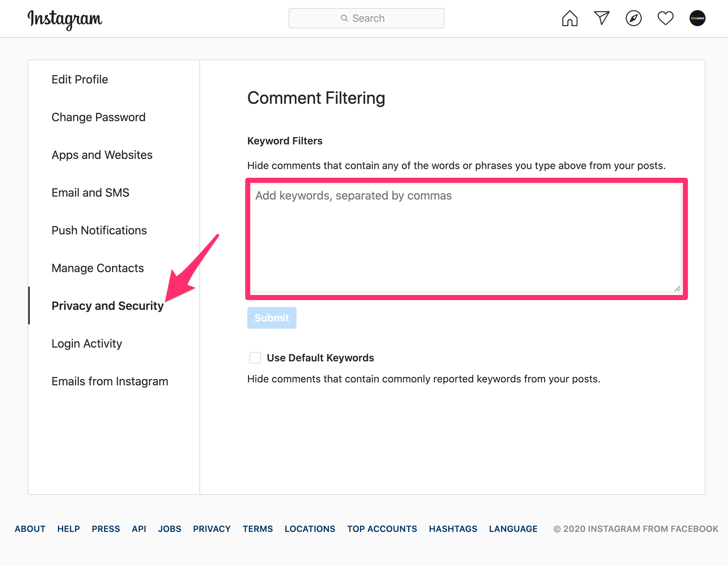Screen dimensions: 728x566
Task: Open Email and SMS settings
Action: point(90,193)
